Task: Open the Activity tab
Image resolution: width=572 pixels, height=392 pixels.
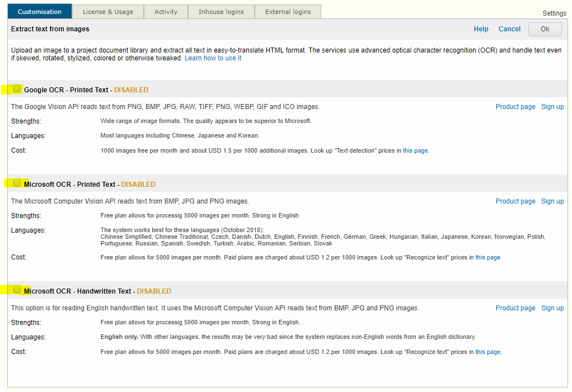Action: [x=166, y=12]
